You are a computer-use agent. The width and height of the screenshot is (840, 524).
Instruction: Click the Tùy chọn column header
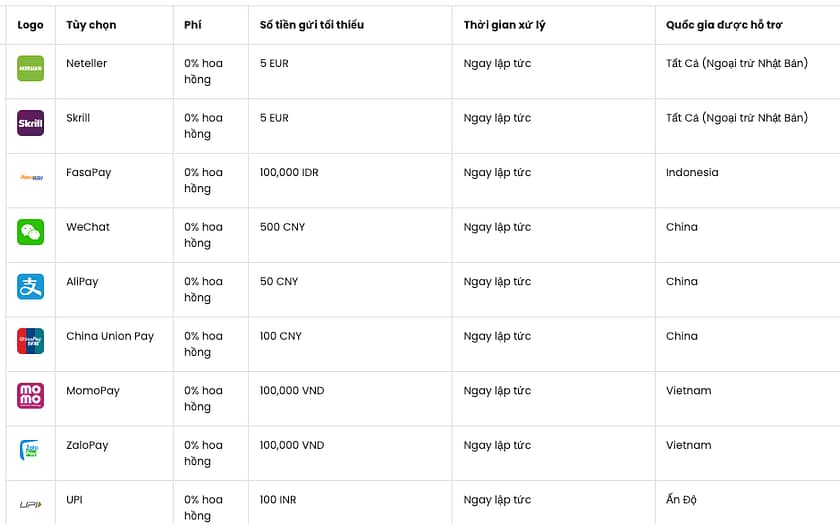[x=91, y=25]
